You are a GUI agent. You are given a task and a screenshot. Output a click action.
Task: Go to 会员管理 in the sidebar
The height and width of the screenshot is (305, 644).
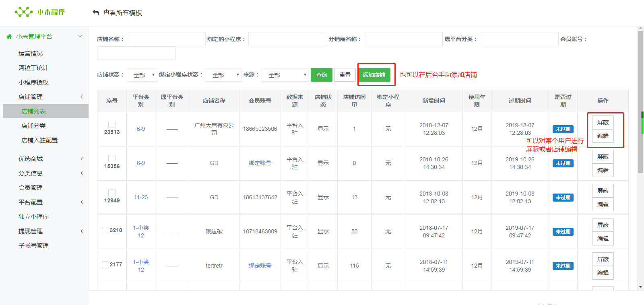pos(31,188)
